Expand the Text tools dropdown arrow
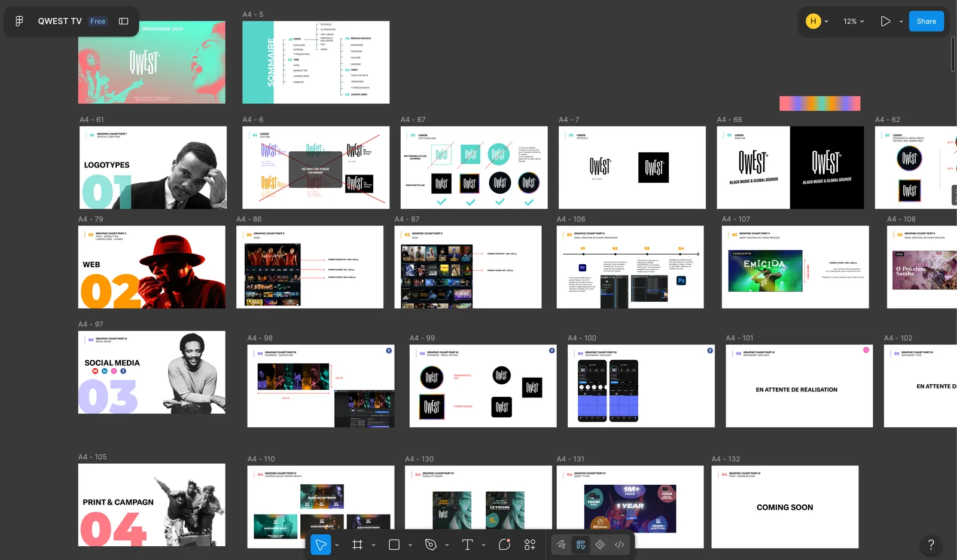Screen dimensions: 957x560 click(x=484, y=545)
